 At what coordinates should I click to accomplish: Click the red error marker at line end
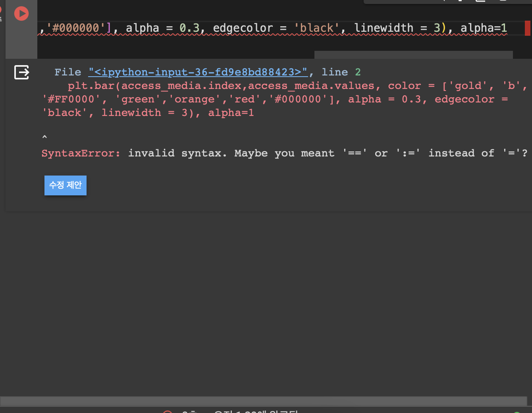[x=527, y=28]
